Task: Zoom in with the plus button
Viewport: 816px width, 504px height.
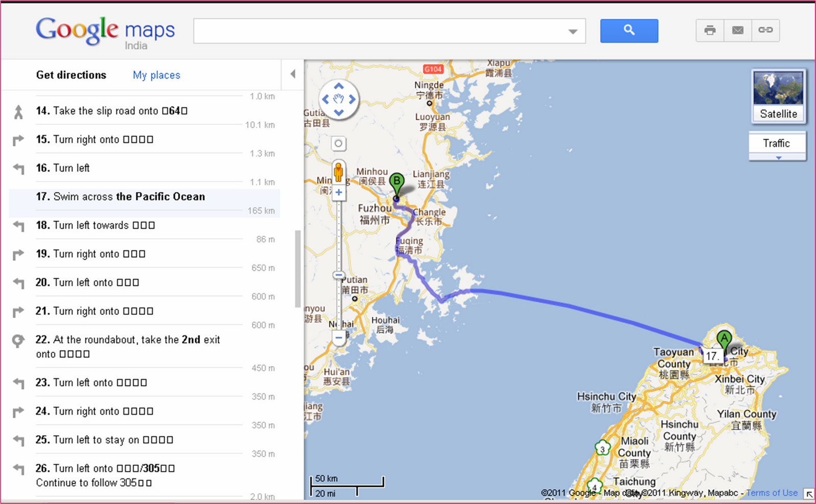Action: [339, 192]
